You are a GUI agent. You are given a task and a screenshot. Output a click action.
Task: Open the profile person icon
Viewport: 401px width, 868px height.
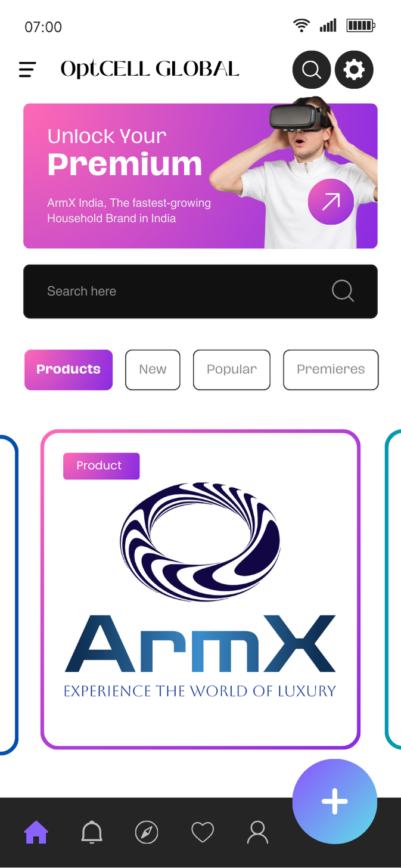tap(257, 832)
